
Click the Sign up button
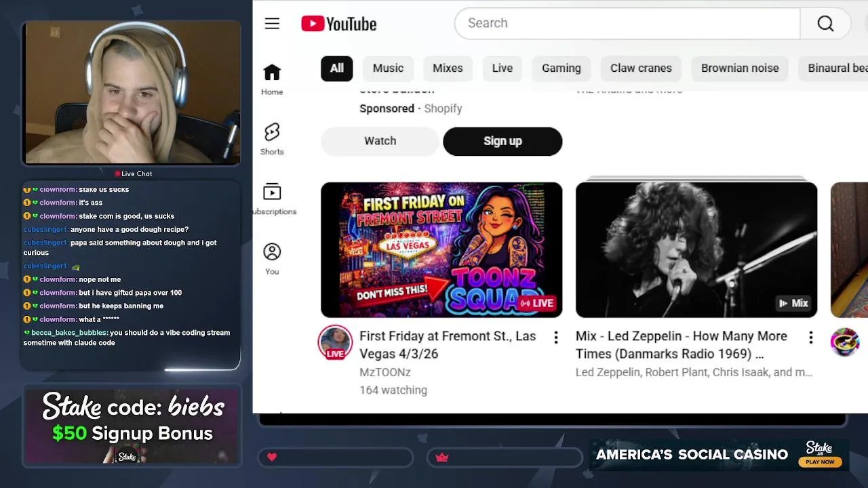coord(502,141)
